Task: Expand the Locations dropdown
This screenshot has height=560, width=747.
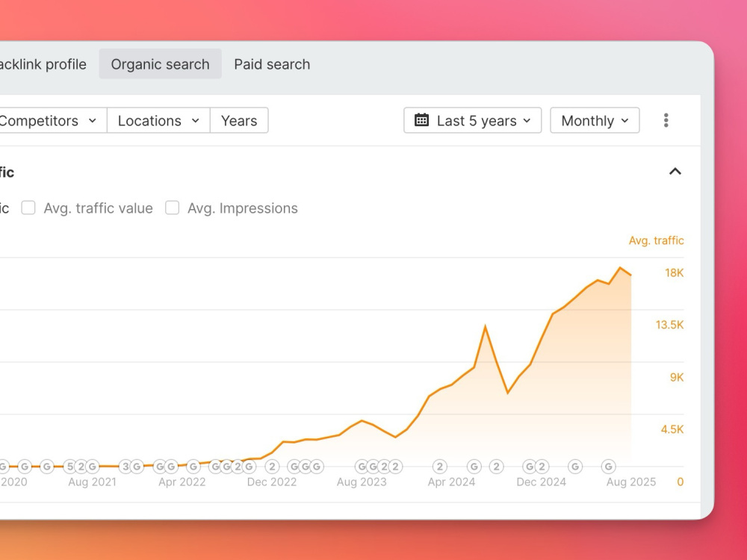Action: (158, 120)
